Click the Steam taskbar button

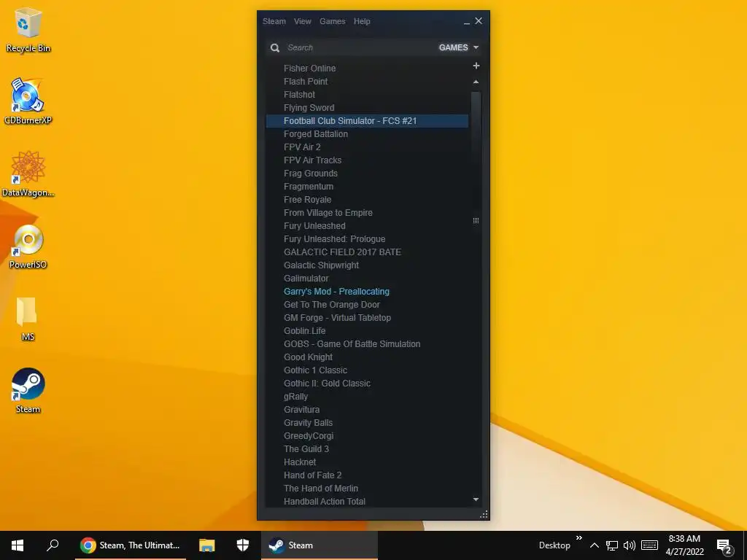click(320, 545)
